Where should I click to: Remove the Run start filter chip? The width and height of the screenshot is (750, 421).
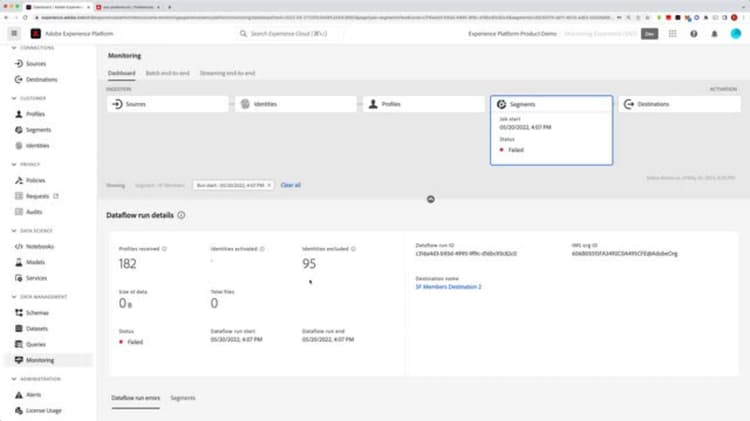[269, 185]
